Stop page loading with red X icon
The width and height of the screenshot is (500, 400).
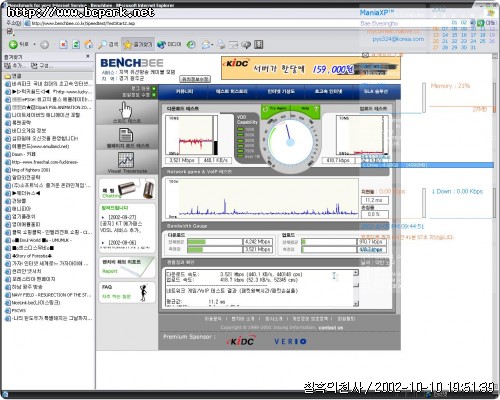63,44
